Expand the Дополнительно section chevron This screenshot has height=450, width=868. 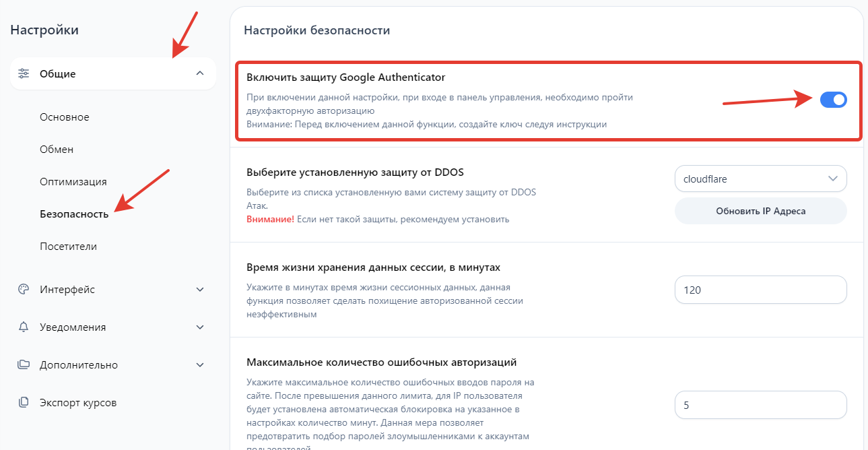(x=199, y=365)
